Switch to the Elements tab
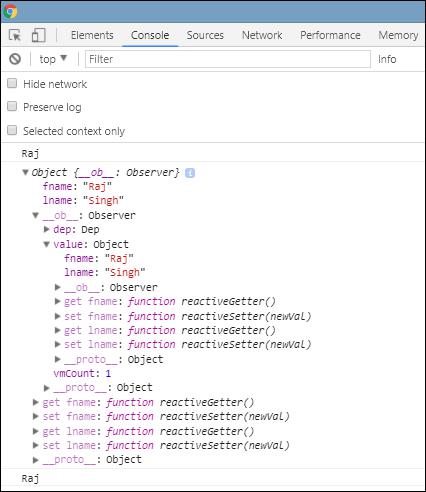426x492 pixels. coord(92,35)
